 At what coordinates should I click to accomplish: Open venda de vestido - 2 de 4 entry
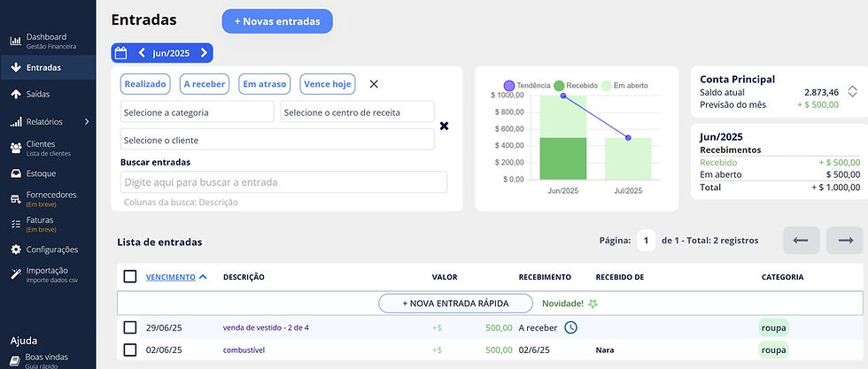[x=266, y=327]
